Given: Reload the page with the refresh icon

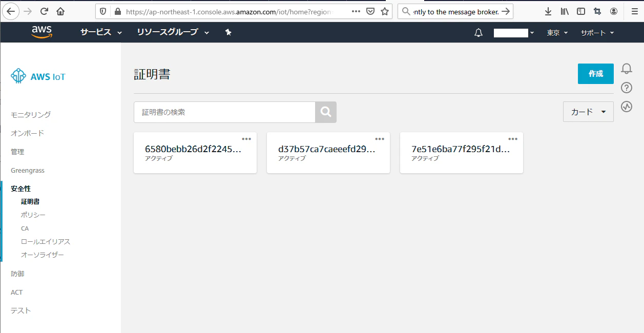Looking at the screenshot, I should (x=44, y=11).
